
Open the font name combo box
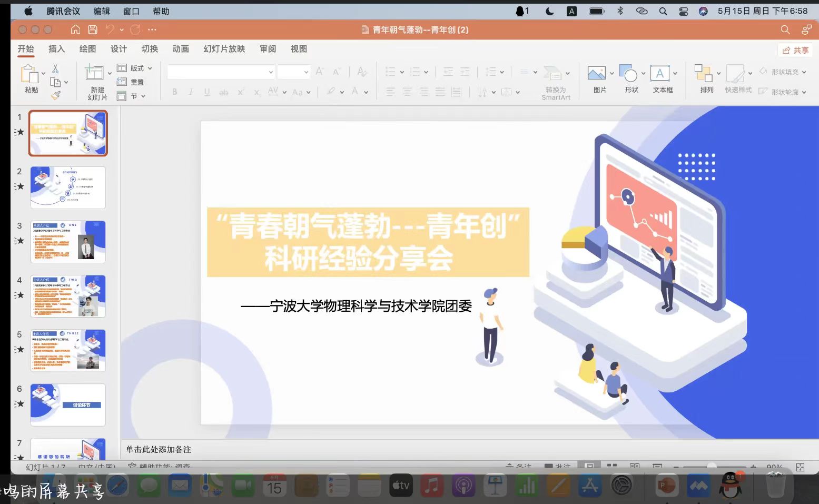coord(221,72)
